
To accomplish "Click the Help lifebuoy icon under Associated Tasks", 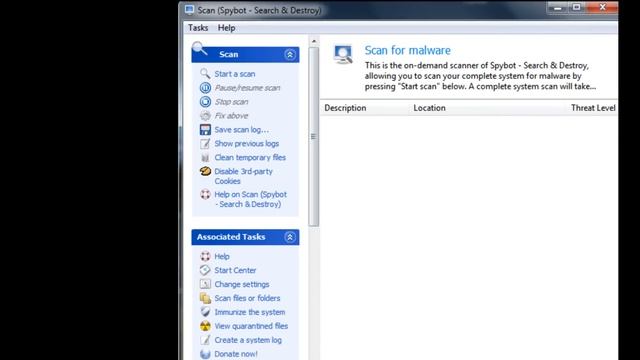I will tap(205, 256).
